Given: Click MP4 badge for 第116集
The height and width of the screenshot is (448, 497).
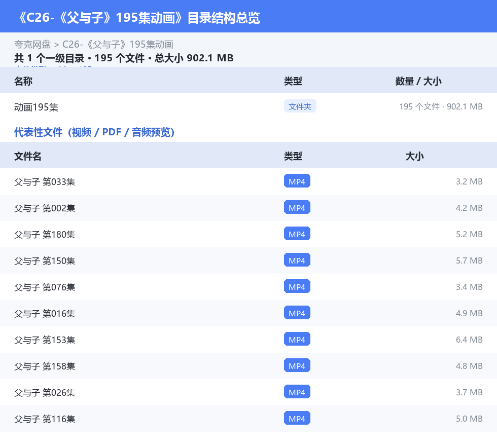Looking at the screenshot, I should (x=297, y=418).
